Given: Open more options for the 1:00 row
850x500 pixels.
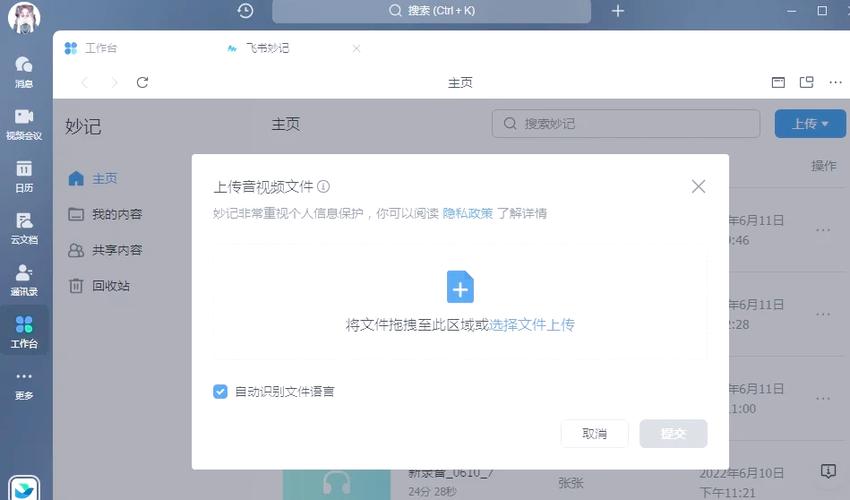Looking at the screenshot, I should tap(823, 399).
